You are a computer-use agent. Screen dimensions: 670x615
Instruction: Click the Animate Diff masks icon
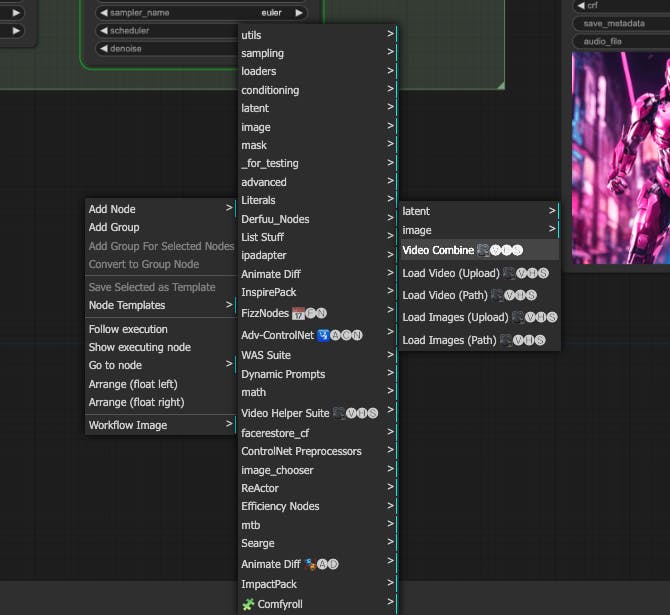(310, 564)
